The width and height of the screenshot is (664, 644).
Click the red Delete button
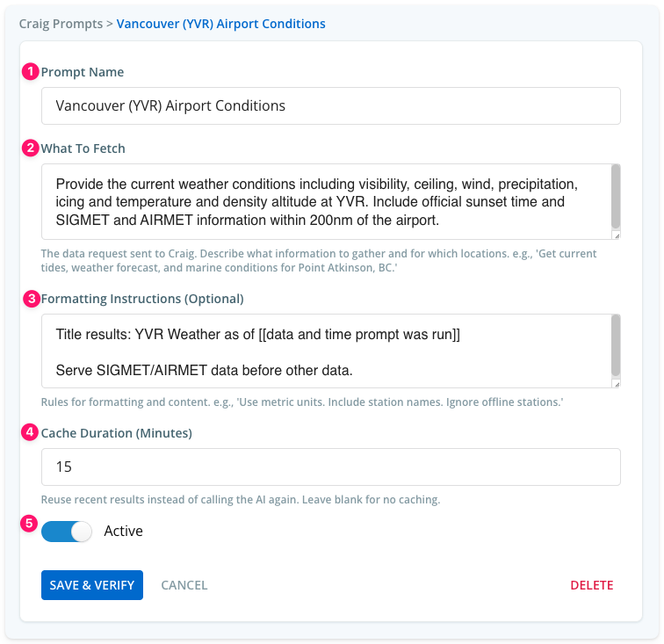point(592,585)
